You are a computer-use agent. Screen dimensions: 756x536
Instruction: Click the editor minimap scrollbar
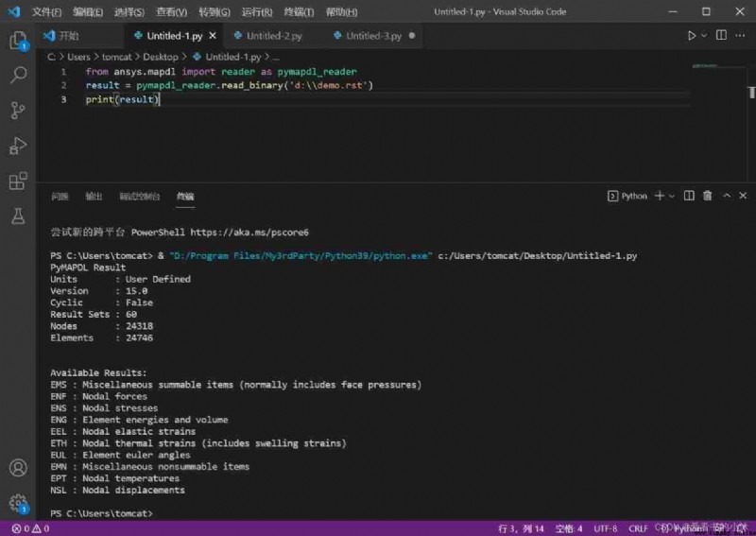click(751, 92)
